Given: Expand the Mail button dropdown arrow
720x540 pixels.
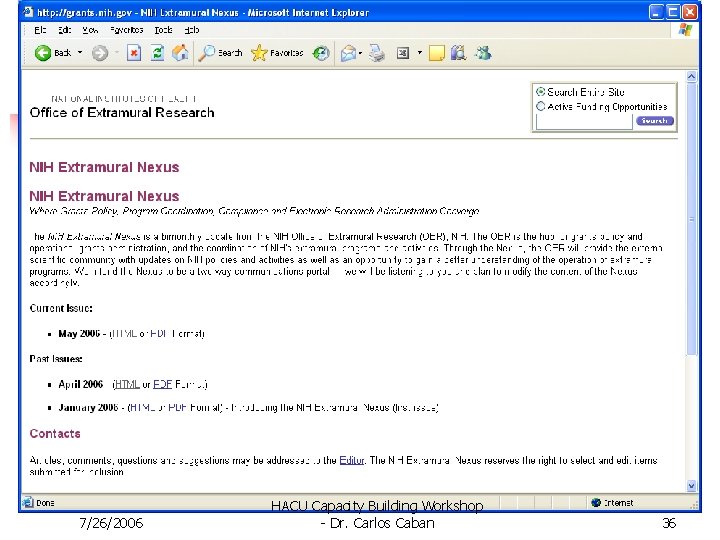Looking at the screenshot, I should 360,53.
